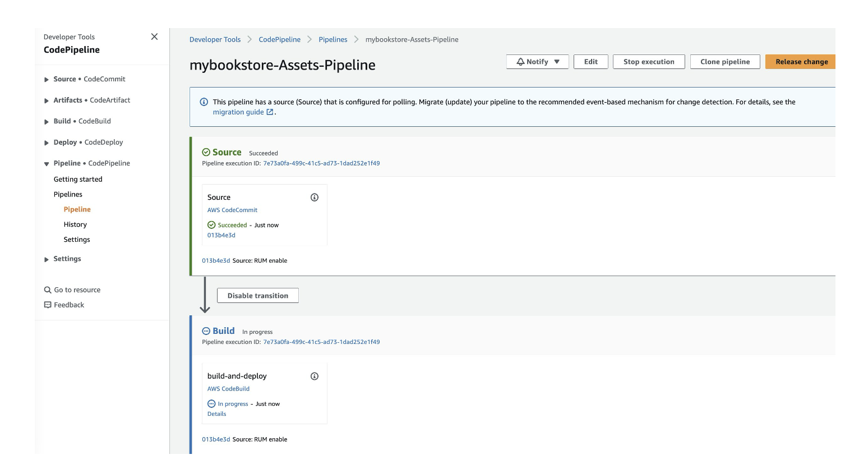This screenshot has width=868, height=459.
Task: Click the Go to resource magnifier icon
Action: coord(47,290)
